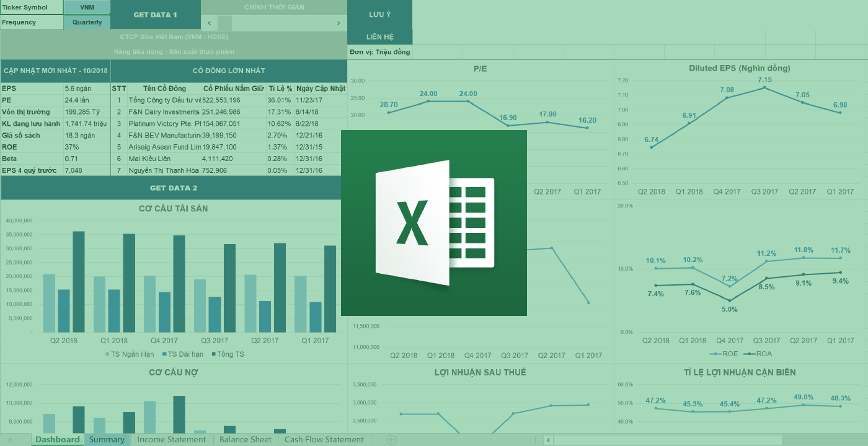The width and height of the screenshot is (868, 446).
Task: Click the sheet navigation left arrow near bottom right
Action: pos(548,439)
